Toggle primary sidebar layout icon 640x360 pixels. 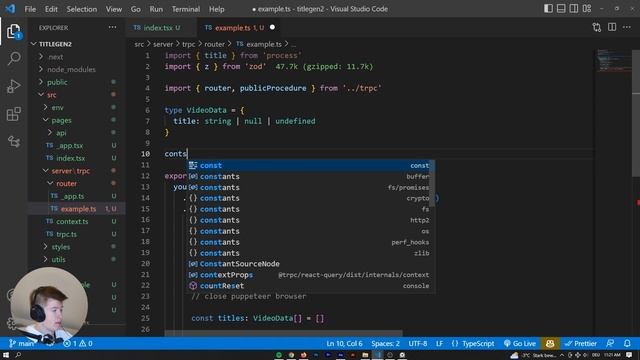[x=548, y=9]
